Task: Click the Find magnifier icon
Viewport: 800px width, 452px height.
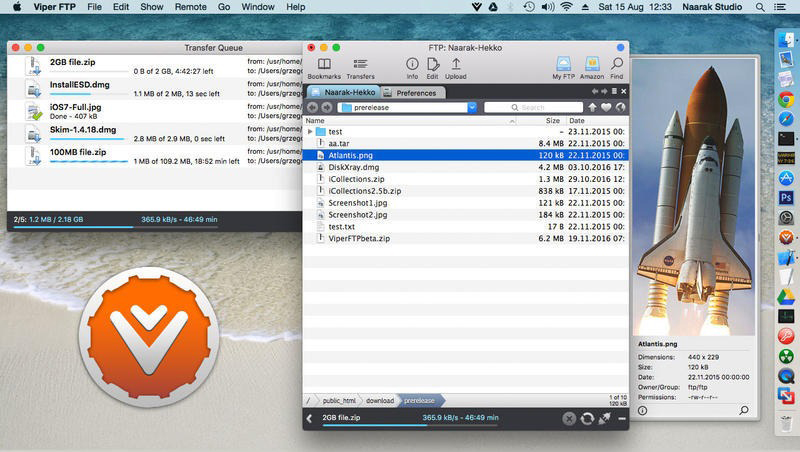Action: pyautogui.click(x=616, y=66)
